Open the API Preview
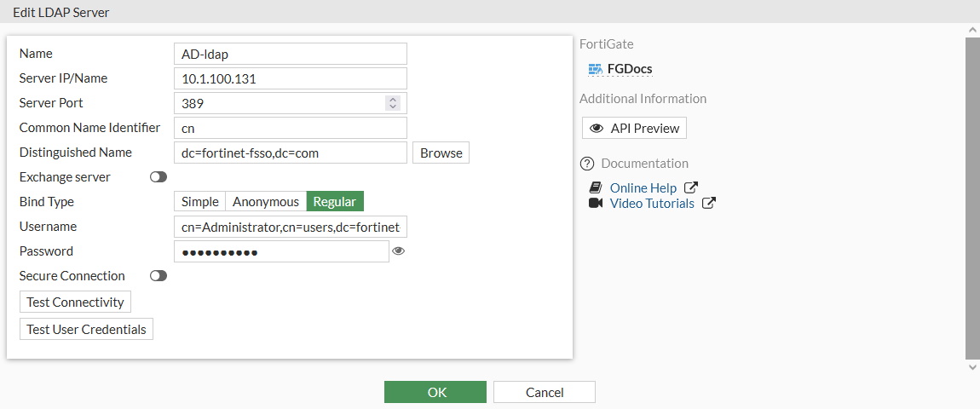Image resolution: width=980 pixels, height=409 pixels. click(634, 129)
